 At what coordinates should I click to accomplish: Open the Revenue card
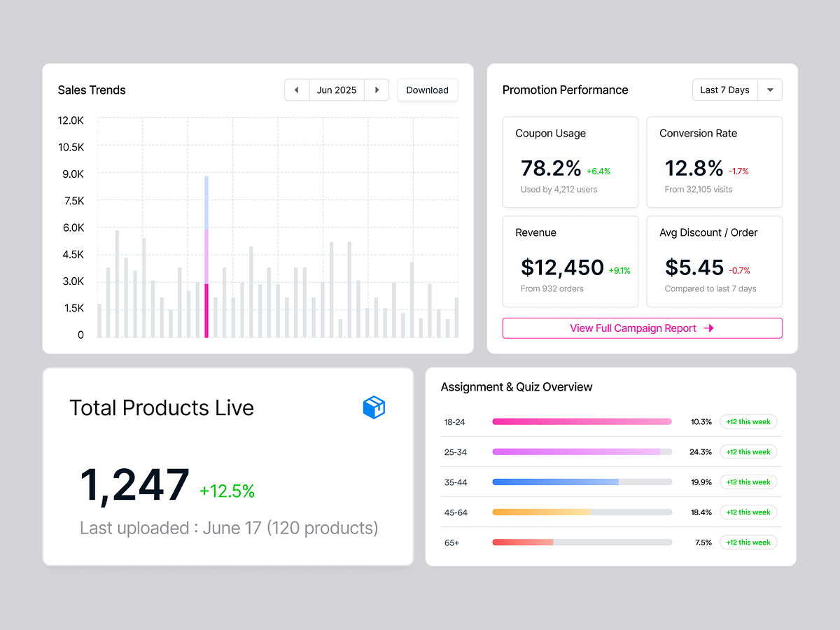point(570,262)
